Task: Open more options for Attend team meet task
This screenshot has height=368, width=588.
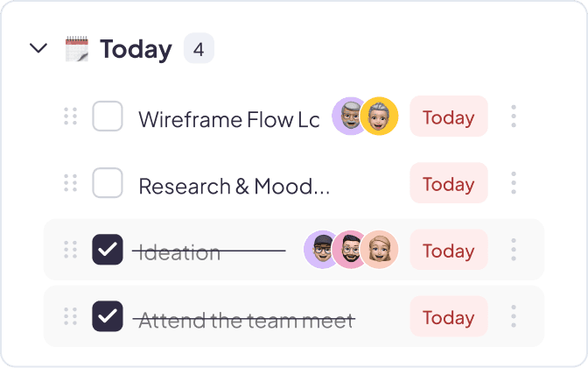Action: 514,316
